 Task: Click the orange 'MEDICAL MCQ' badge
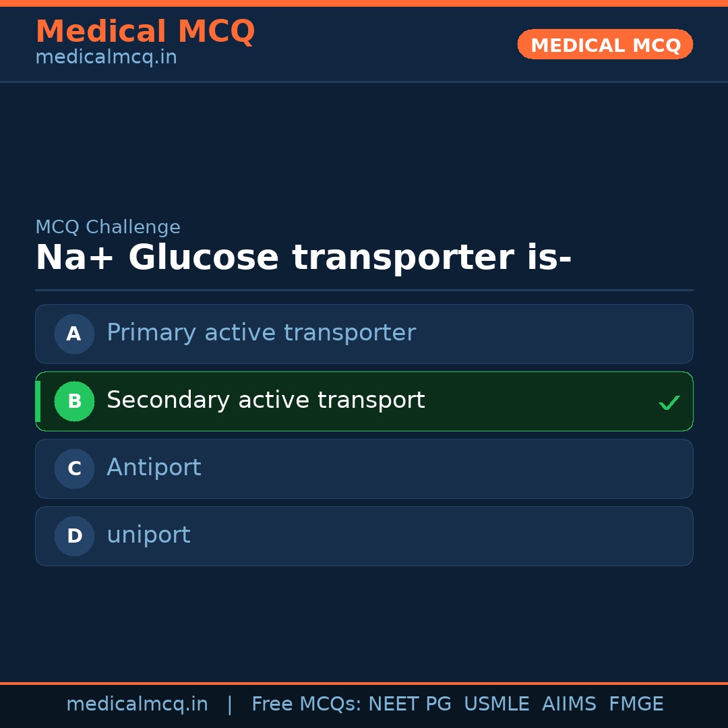click(605, 44)
